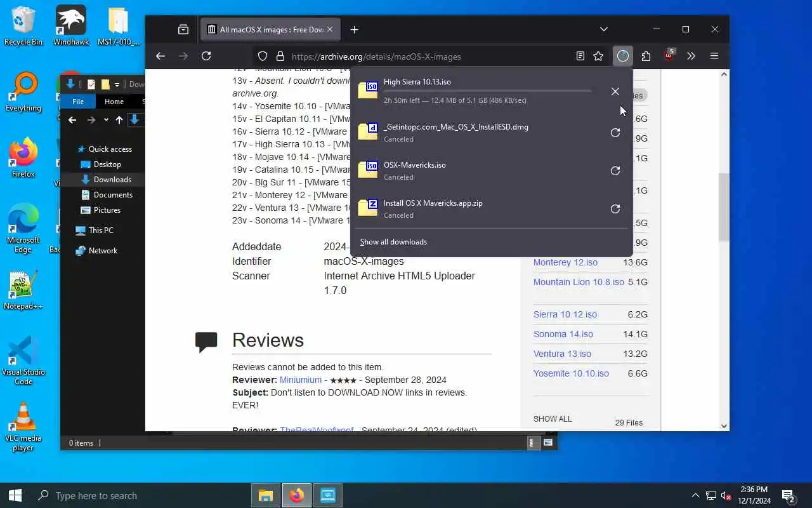Screen dimensions: 812x508
Task: Open Show all downloads
Action: 393,242
